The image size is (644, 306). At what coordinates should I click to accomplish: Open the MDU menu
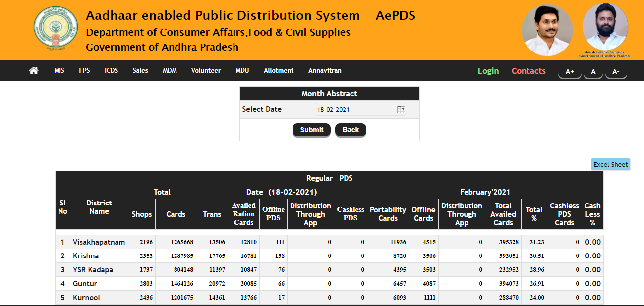click(242, 71)
